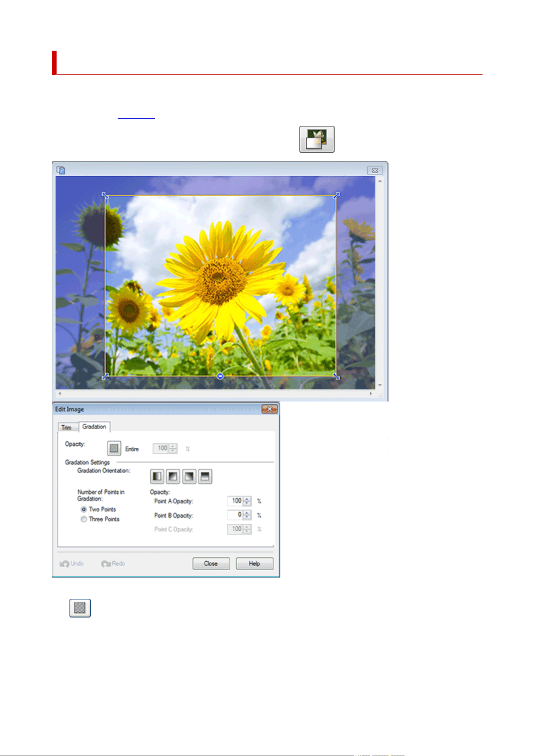Open Help from the Edit Image dialog
This screenshot has width=535, height=756.
(255, 563)
